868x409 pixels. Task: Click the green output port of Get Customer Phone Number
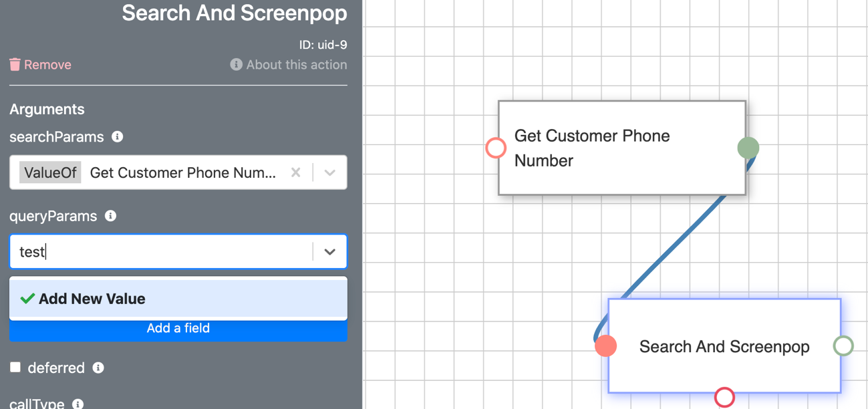[748, 148]
